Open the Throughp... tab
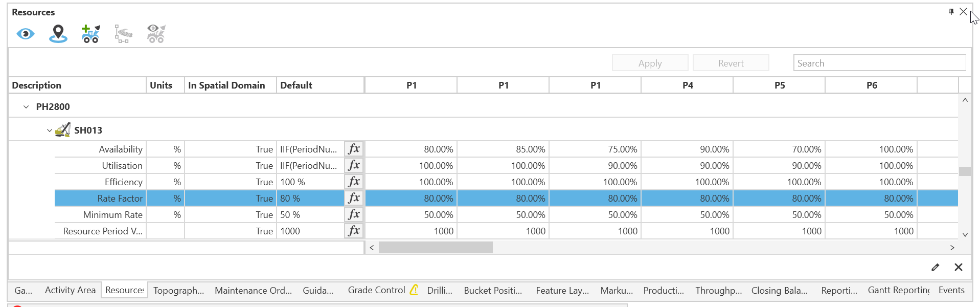Viewport: 980px width, 307px height. pos(718,290)
